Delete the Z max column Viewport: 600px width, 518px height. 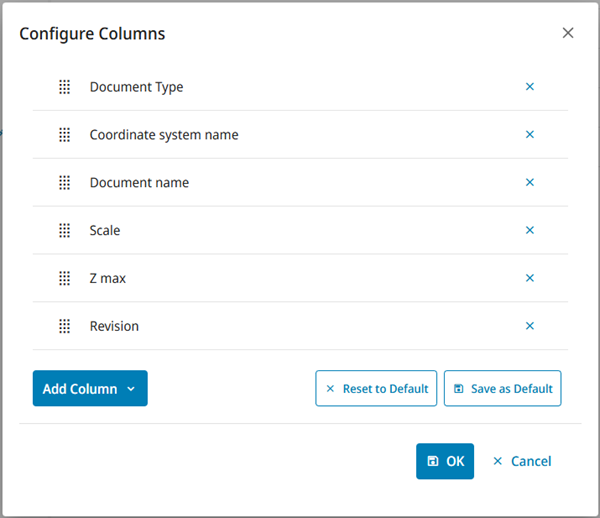click(x=530, y=279)
